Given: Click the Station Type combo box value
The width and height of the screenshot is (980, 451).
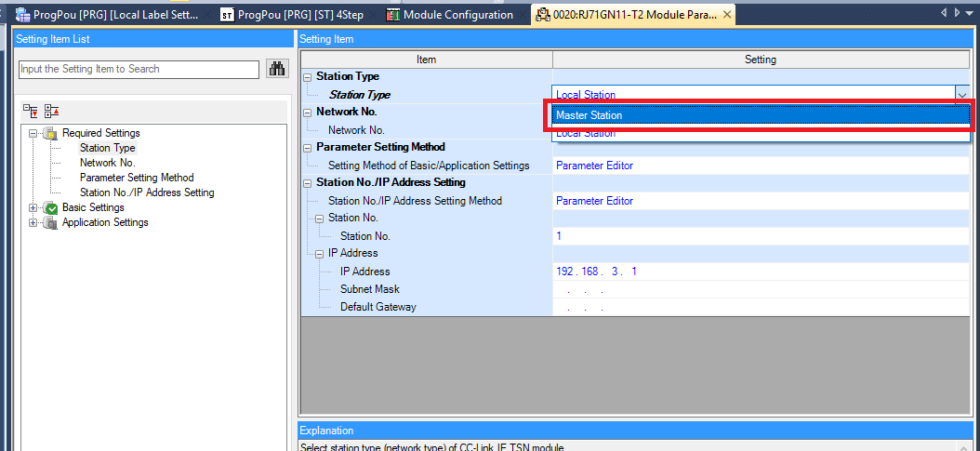Looking at the screenshot, I should pyautogui.click(x=753, y=95).
